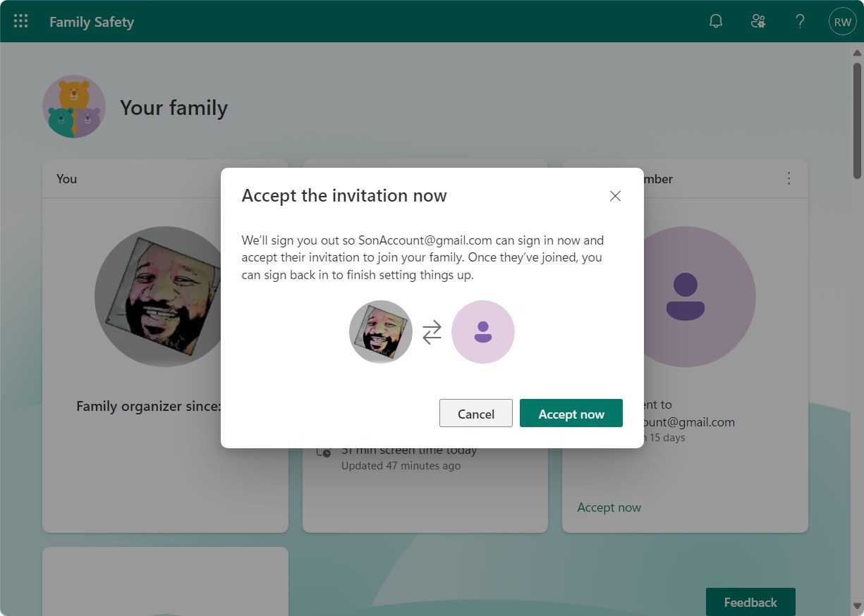Dismiss the invitation dialog with the X

tap(614, 196)
